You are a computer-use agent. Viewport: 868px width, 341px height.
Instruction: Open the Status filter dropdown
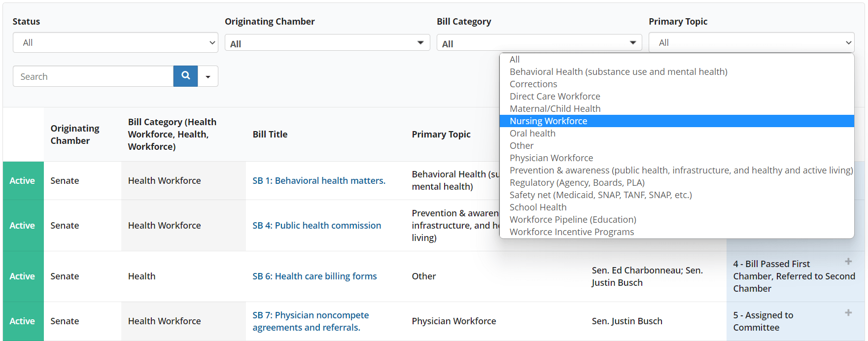(115, 43)
